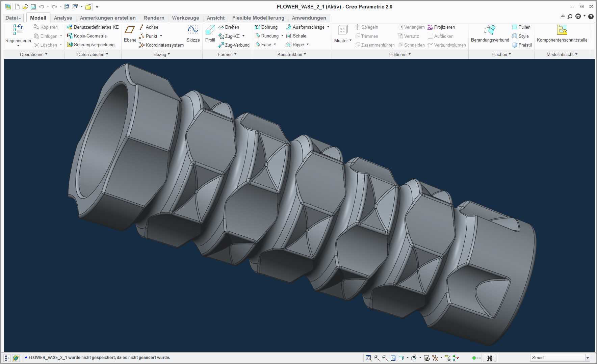597x364 pixels.
Task: Create a datum plane with Ebene
Action: click(x=130, y=34)
